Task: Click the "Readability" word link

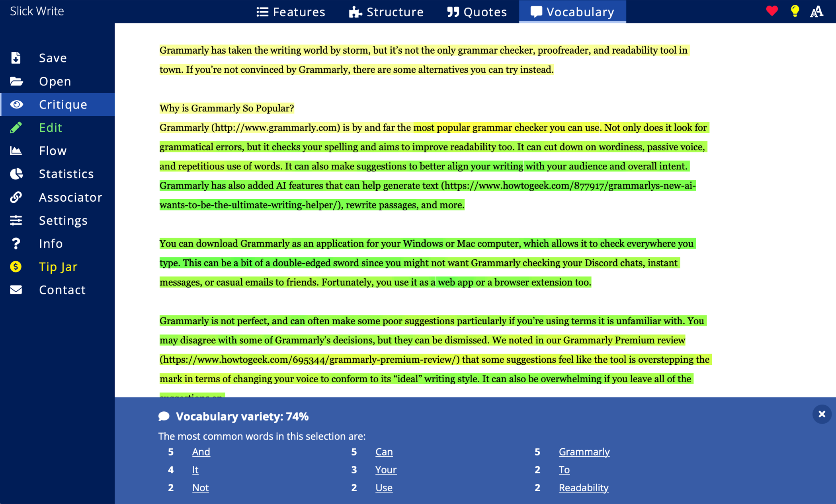Action: pos(583,488)
